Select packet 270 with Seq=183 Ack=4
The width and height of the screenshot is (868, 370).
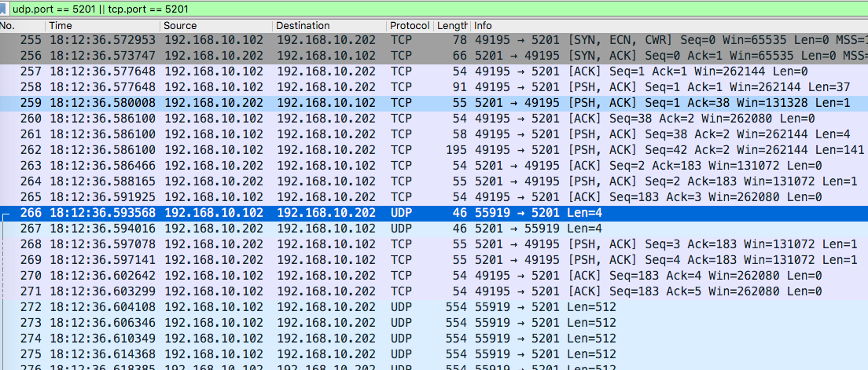click(x=434, y=275)
